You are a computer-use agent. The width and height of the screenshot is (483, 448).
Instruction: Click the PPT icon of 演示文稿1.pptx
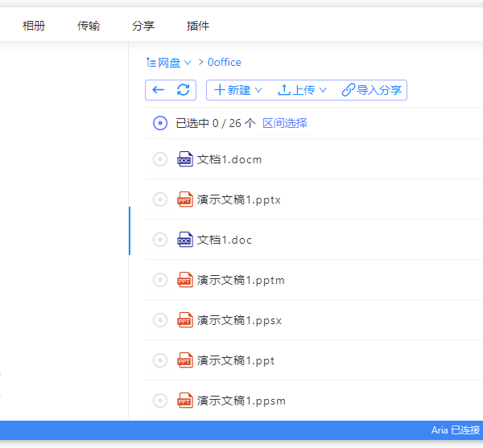[x=185, y=199]
